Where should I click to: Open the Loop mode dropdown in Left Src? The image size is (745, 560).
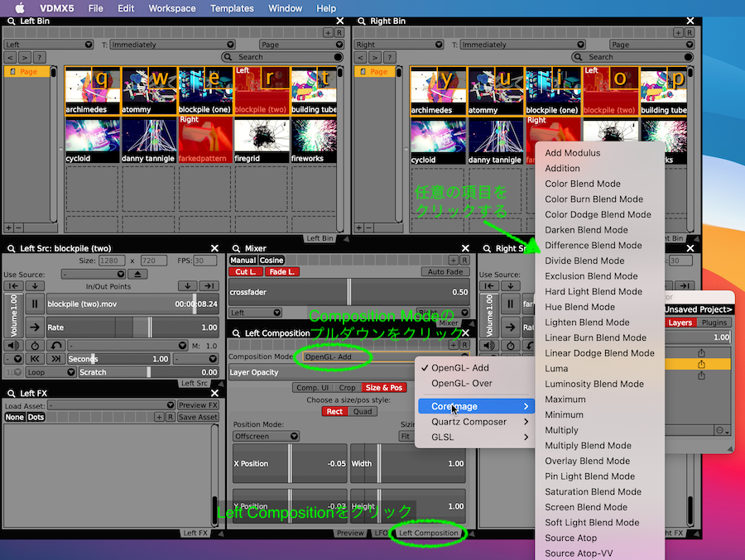click(x=50, y=372)
